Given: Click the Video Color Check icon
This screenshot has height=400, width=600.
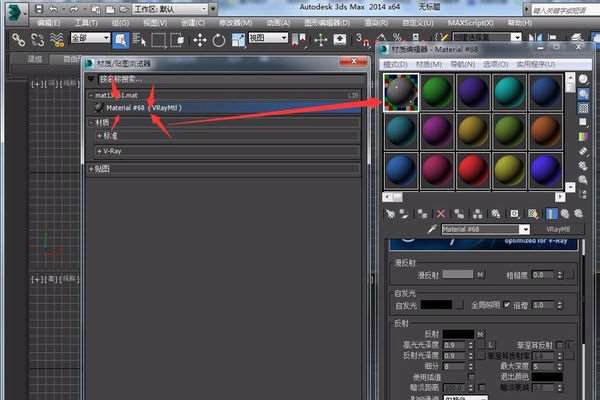Looking at the screenshot, I should pyautogui.click(x=583, y=137).
